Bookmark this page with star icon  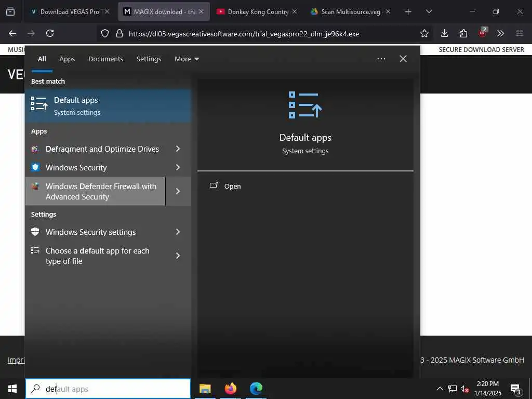(x=424, y=33)
